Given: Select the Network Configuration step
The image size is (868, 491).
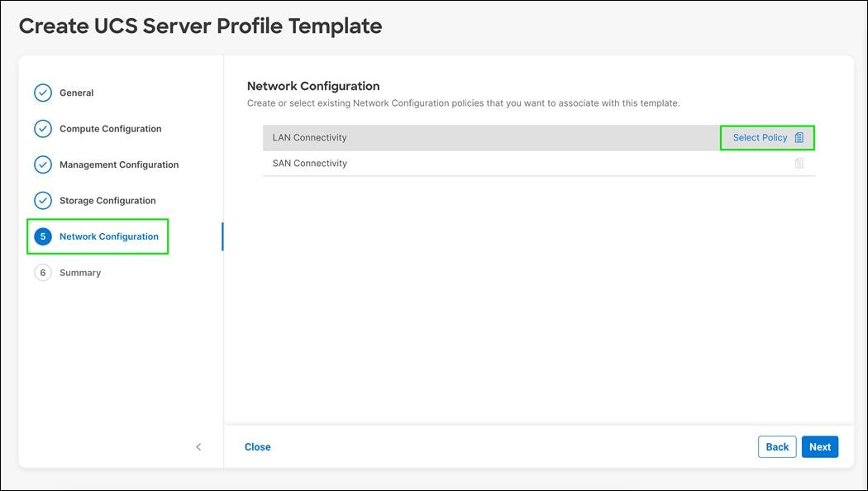Looking at the screenshot, I should coord(109,236).
